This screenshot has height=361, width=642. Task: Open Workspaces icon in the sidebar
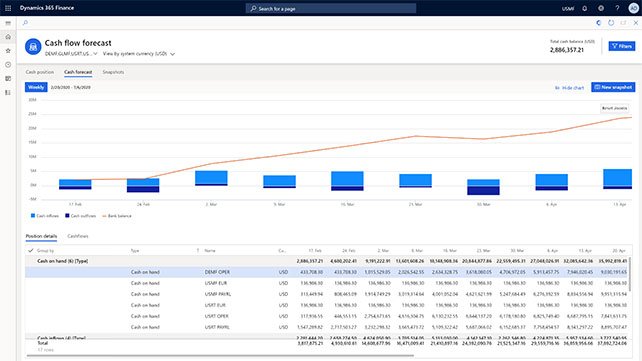pyautogui.click(x=8, y=79)
